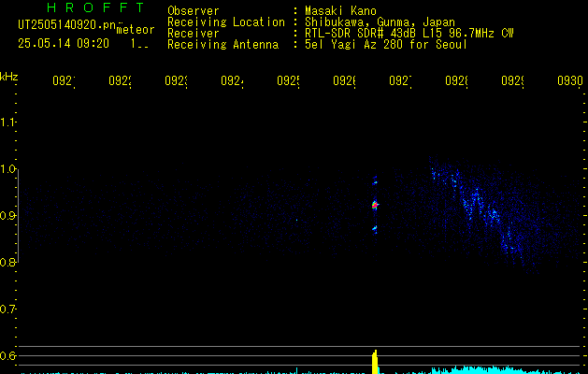The image size is (588, 374).
Task: Click the 0926 time axis label
Action: [x=344, y=81]
